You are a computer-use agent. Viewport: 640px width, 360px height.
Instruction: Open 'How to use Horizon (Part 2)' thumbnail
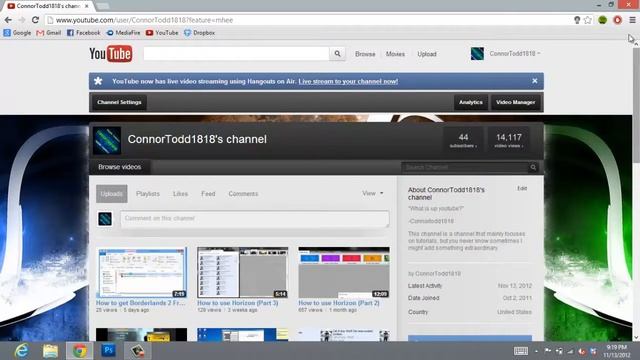[x=344, y=272]
